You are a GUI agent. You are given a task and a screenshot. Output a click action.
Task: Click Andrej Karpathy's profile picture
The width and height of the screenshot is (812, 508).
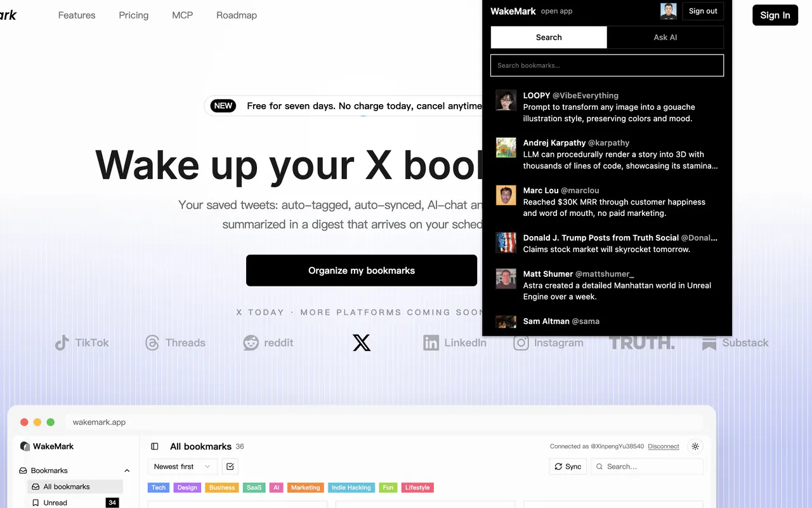(x=506, y=148)
